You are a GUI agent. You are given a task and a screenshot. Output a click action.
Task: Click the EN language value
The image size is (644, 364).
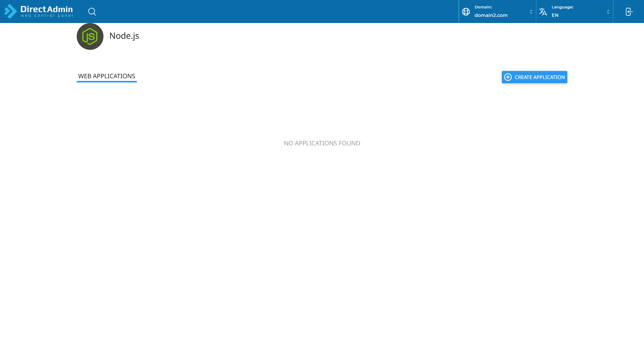(555, 15)
